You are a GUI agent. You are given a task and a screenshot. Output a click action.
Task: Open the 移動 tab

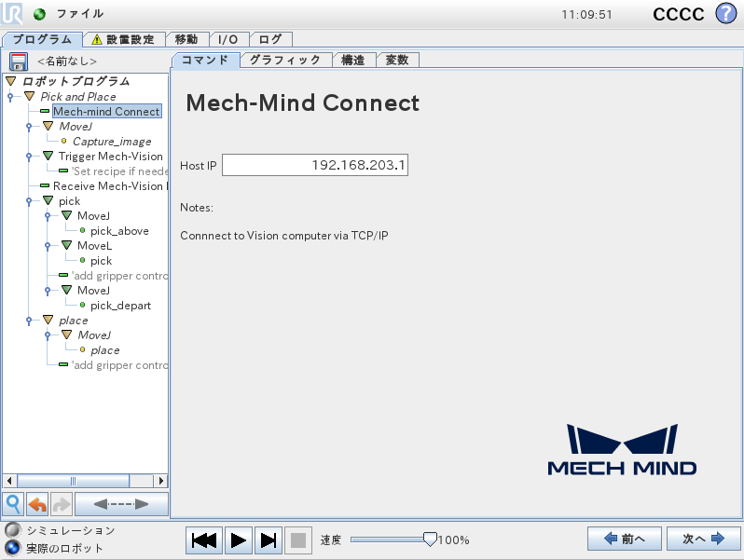tap(186, 39)
